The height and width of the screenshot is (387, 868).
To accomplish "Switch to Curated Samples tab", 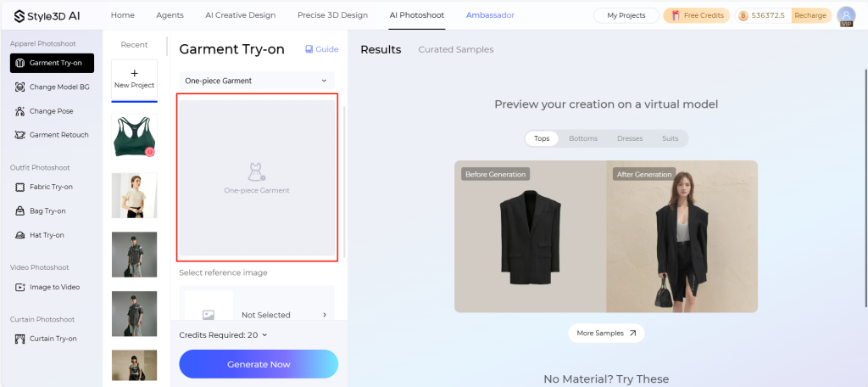I will [456, 49].
